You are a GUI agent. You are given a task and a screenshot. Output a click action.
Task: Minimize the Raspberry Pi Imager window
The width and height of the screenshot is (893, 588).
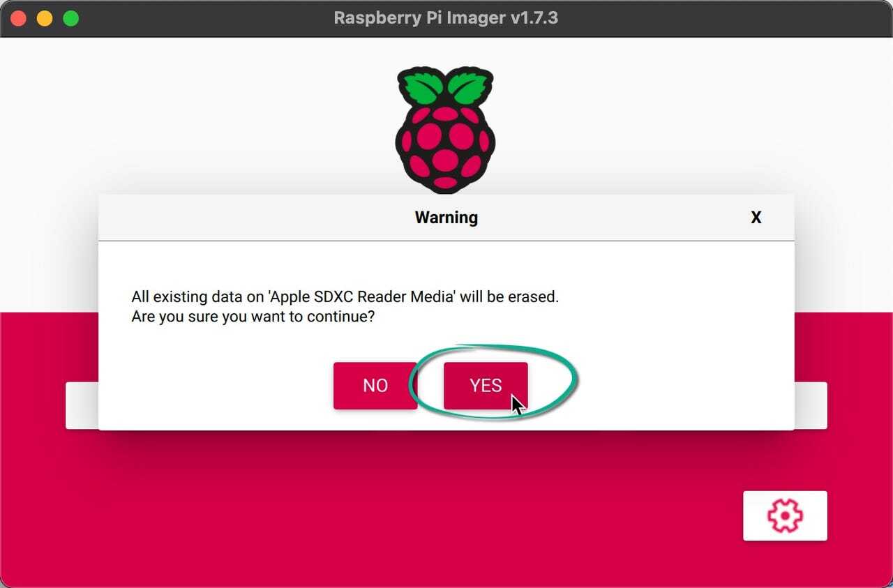tap(45, 18)
